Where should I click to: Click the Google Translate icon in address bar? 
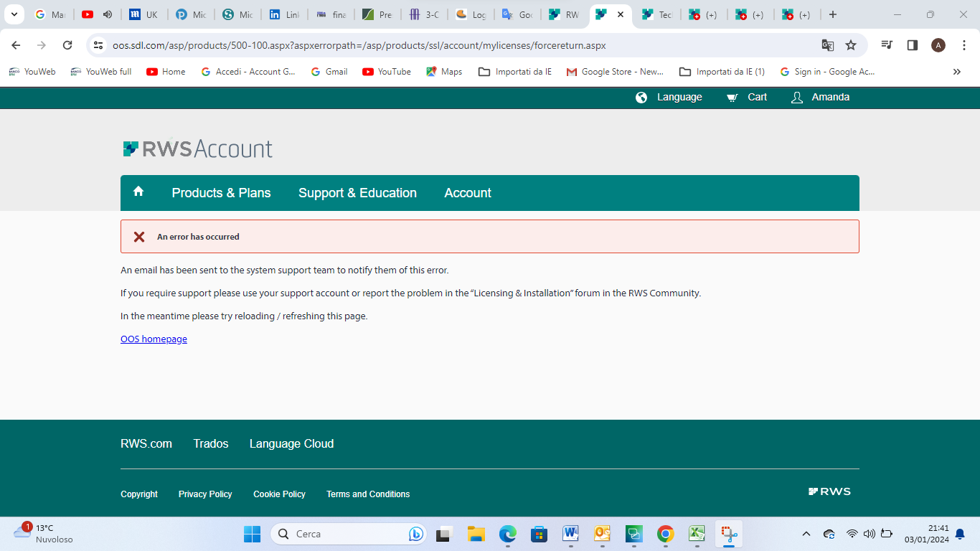point(827,45)
